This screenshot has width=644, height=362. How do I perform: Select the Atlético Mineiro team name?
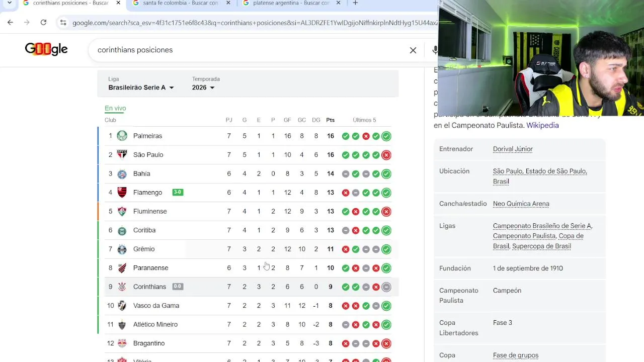pos(155,324)
